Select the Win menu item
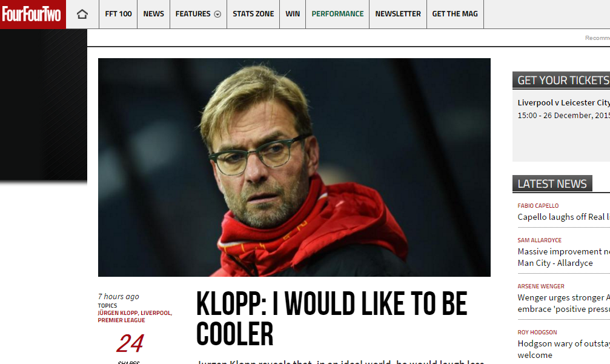Screen dimensions: 610x364 pyautogui.click(x=293, y=14)
